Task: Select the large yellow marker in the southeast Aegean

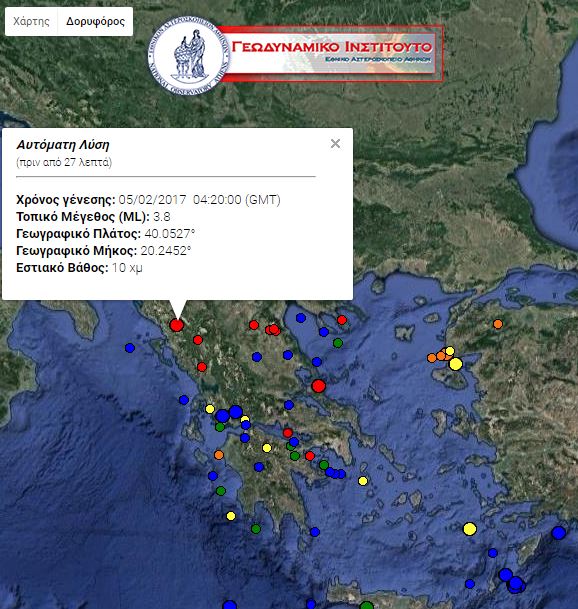Action: pyautogui.click(x=470, y=529)
